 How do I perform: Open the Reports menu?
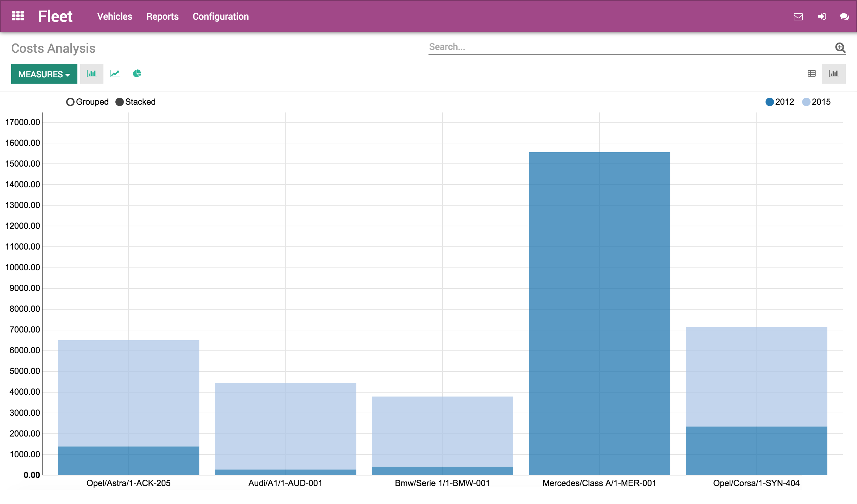[x=162, y=16]
